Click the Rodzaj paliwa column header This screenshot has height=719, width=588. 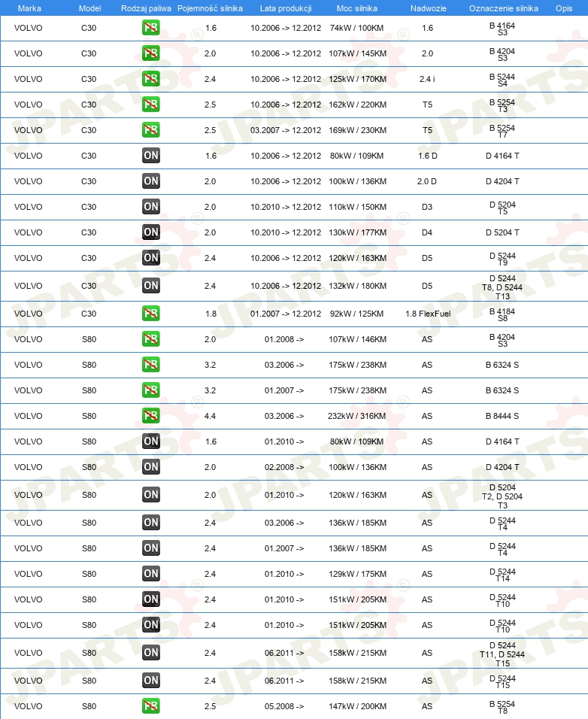tap(146, 8)
